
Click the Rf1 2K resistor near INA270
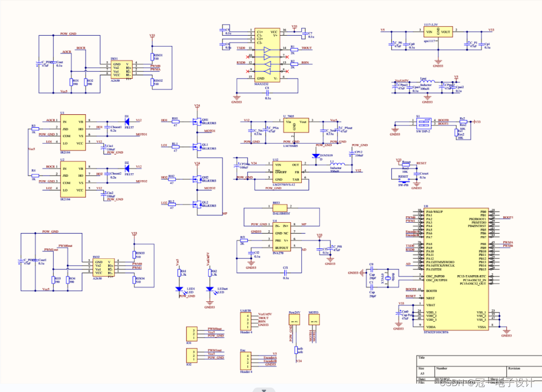click(244, 241)
